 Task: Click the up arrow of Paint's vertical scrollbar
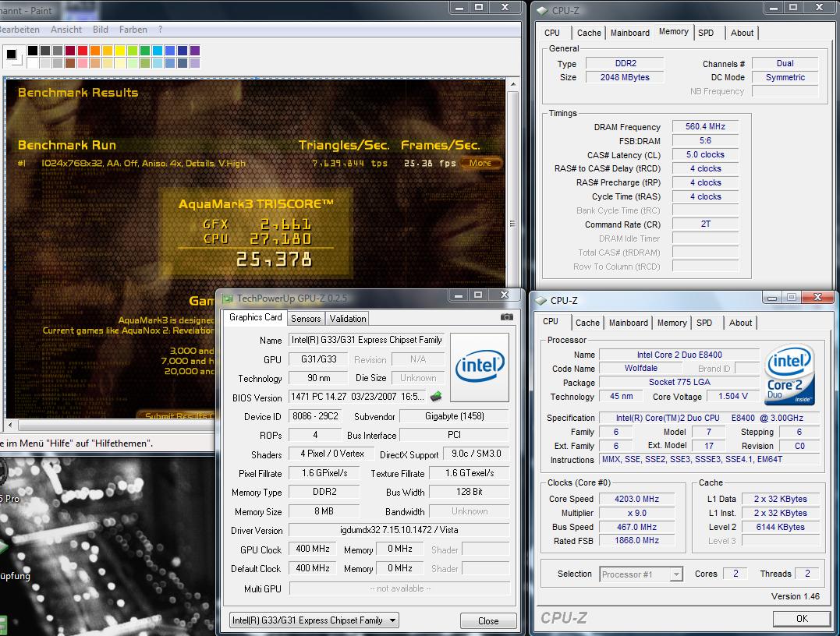[513, 85]
